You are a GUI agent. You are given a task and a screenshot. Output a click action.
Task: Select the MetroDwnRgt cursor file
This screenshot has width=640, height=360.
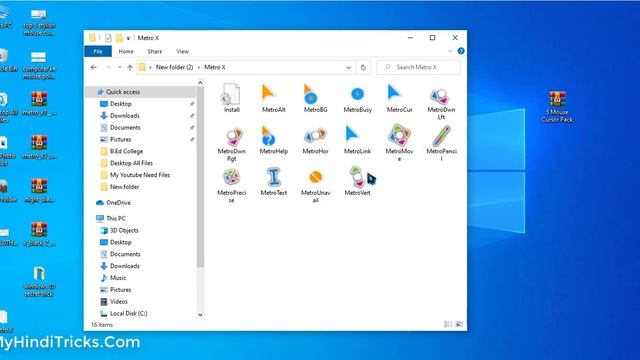(231, 143)
